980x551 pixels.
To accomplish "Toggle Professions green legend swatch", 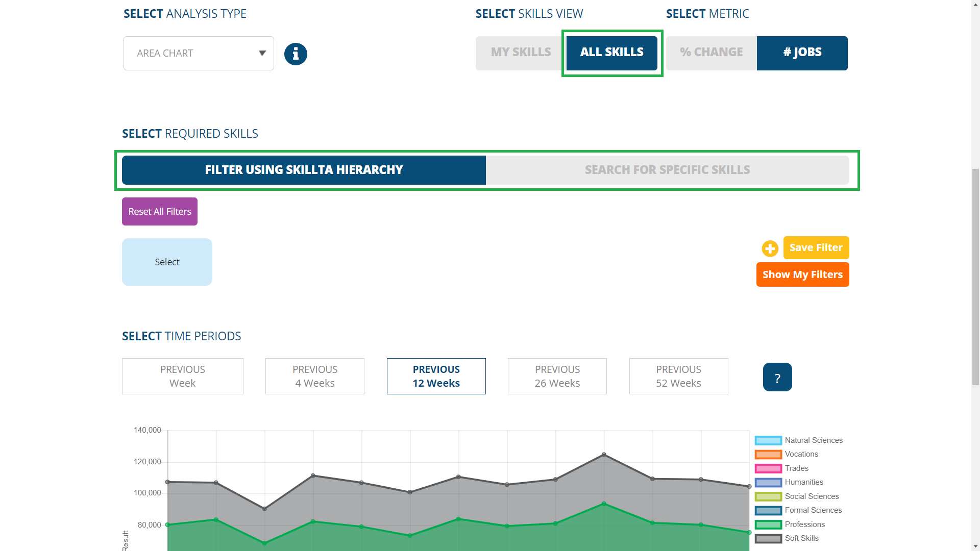I will [x=768, y=524].
